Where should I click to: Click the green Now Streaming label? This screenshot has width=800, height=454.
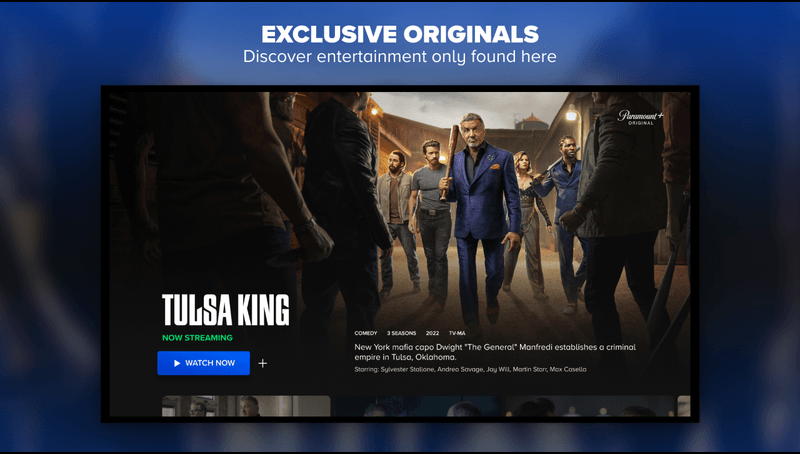(197, 338)
